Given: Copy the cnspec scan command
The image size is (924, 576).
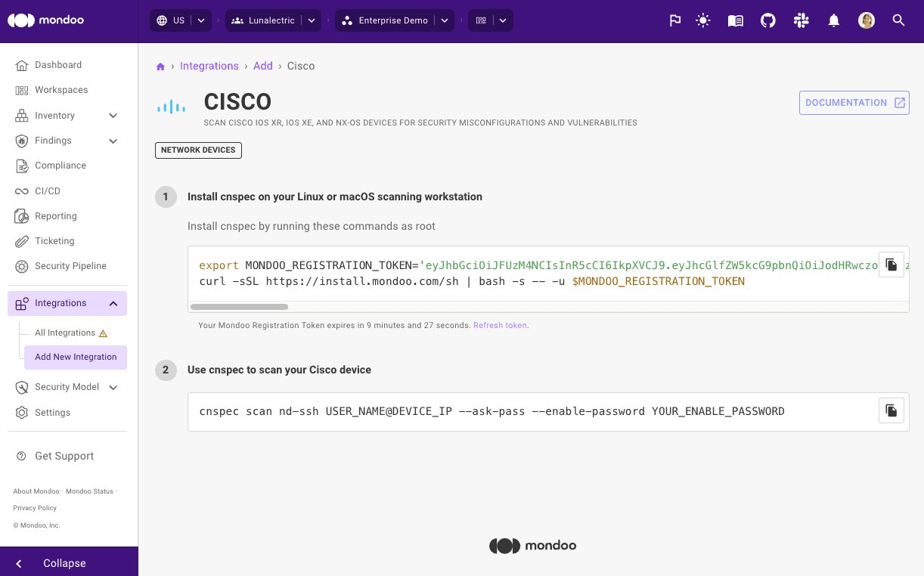Looking at the screenshot, I should click(x=891, y=410).
